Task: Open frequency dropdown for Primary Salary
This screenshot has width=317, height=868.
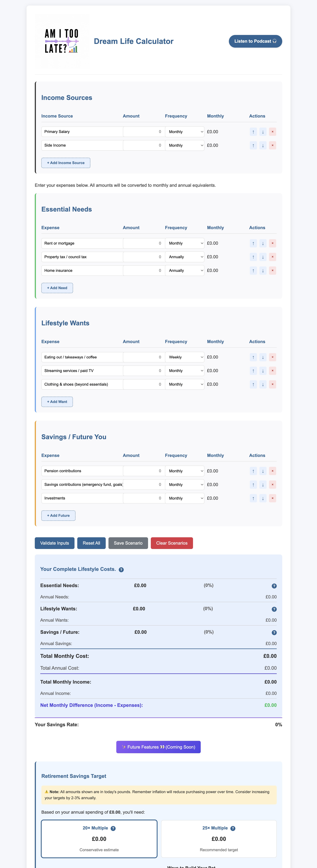Action: point(184,132)
